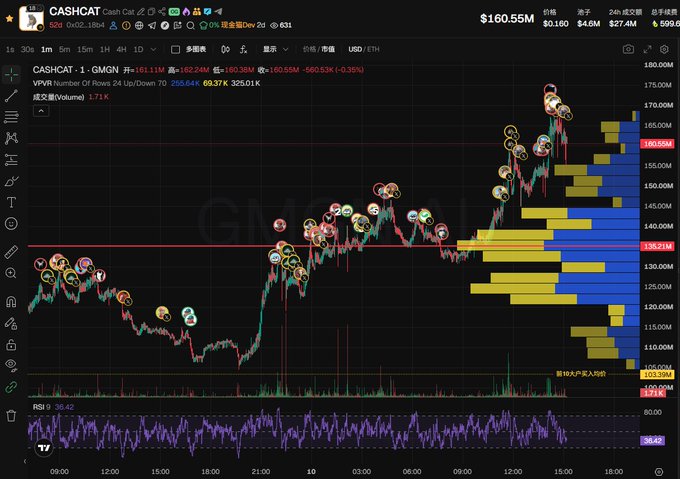Set the chart currency to ETH
The width and height of the screenshot is (680, 479).
[373, 49]
